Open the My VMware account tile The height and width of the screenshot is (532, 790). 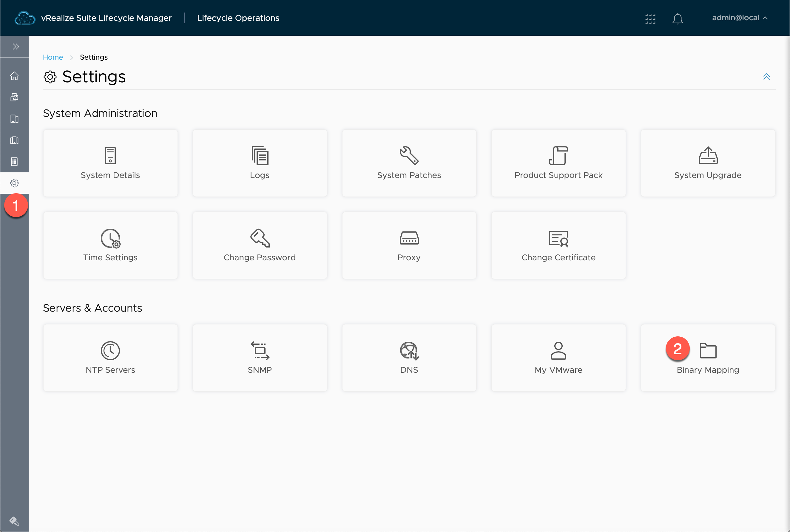pyautogui.click(x=558, y=358)
